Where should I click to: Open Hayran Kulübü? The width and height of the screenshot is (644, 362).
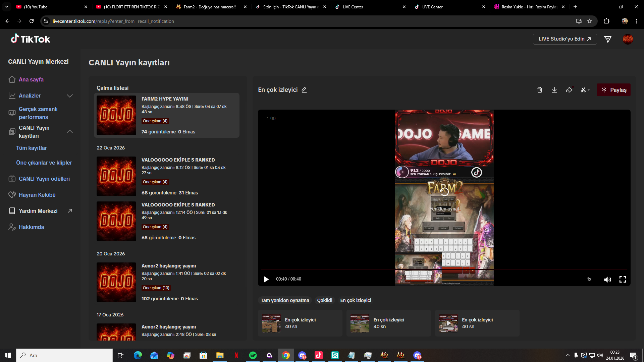pos(37,195)
